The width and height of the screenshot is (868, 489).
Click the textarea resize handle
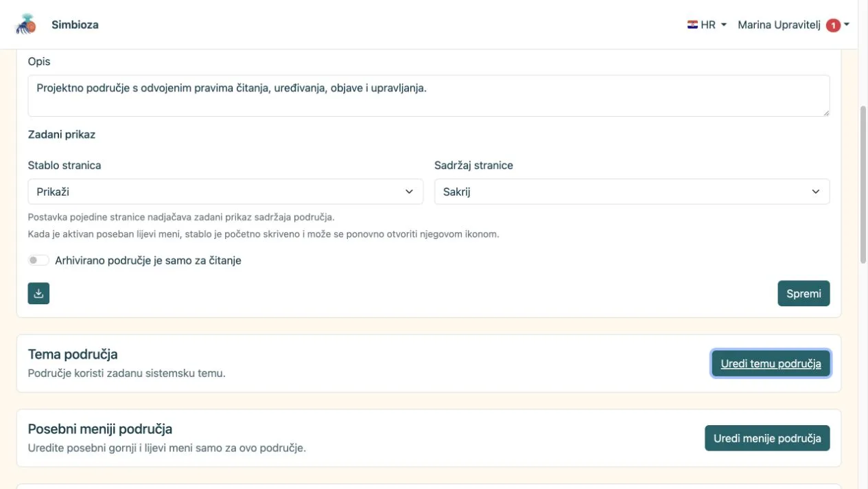[x=825, y=112]
